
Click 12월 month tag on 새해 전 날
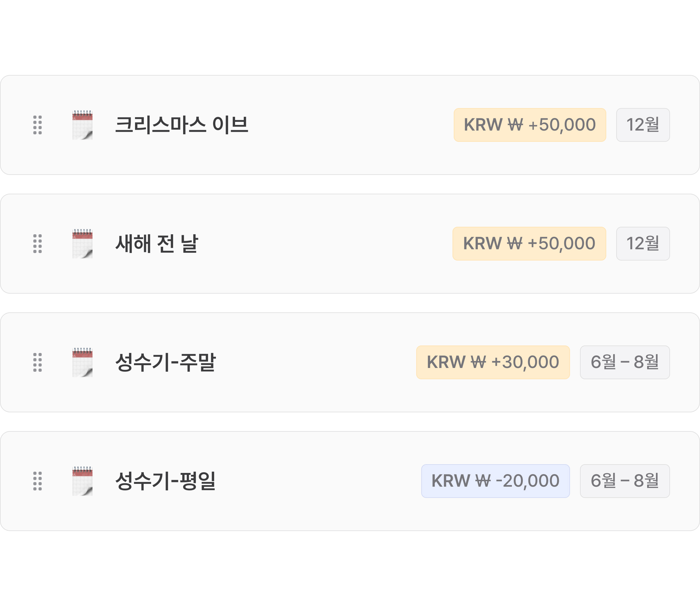(x=642, y=243)
